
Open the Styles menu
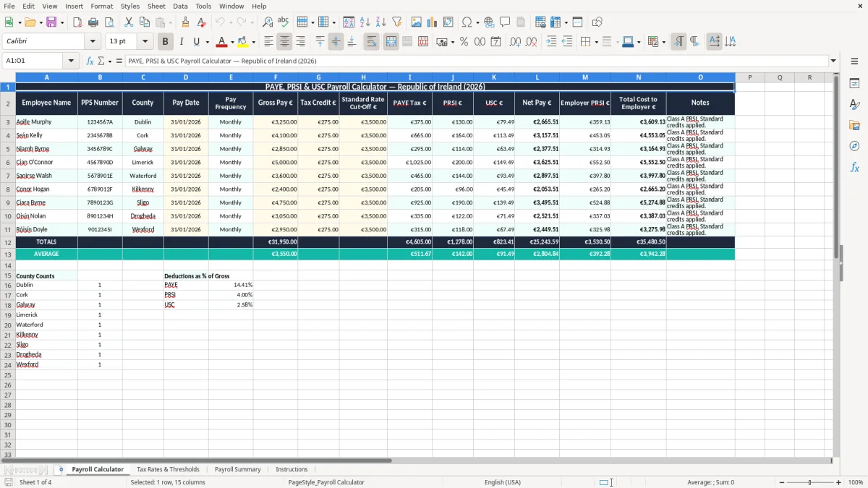[130, 6]
